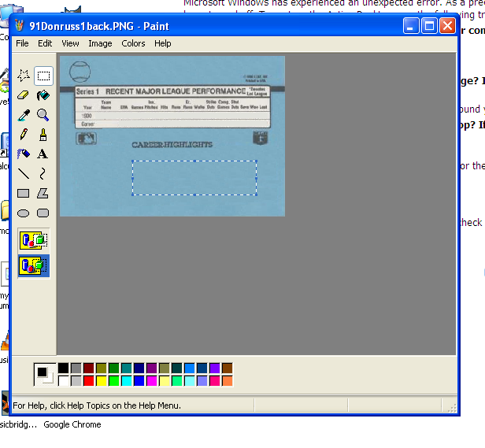485x448 pixels.
Task: Select the Line tool
Action: pyautogui.click(x=24, y=174)
